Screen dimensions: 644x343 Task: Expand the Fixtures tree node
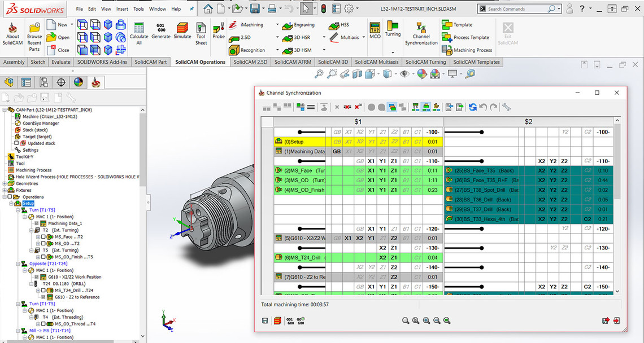click(x=5, y=190)
